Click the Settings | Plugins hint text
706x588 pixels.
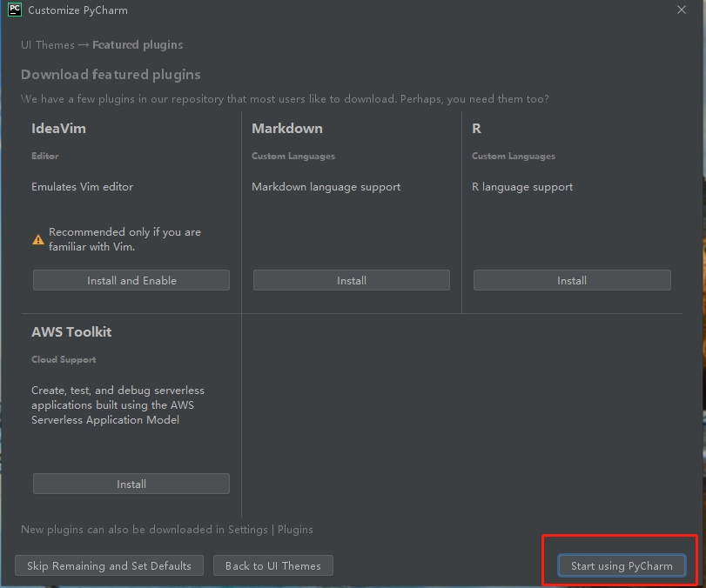pos(167,530)
